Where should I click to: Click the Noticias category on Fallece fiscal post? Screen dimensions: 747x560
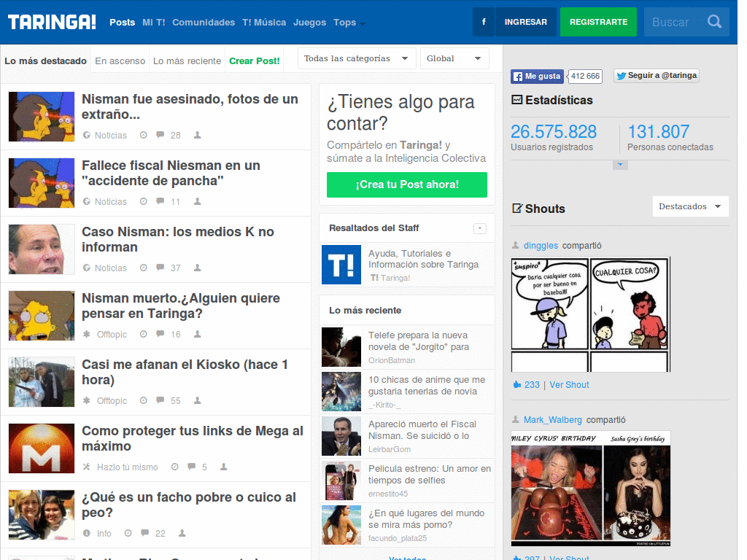pyautogui.click(x=111, y=202)
